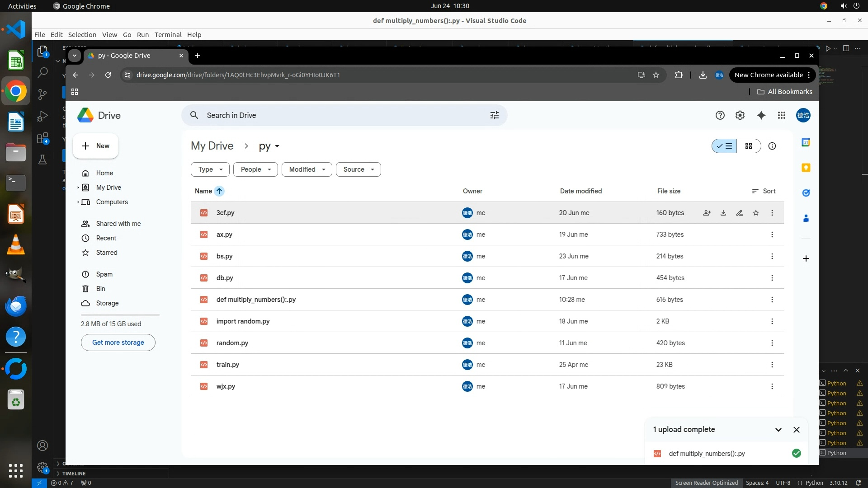Click the New button in Drive
The width and height of the screenshot is (868, 488).
tap(95, 146)
